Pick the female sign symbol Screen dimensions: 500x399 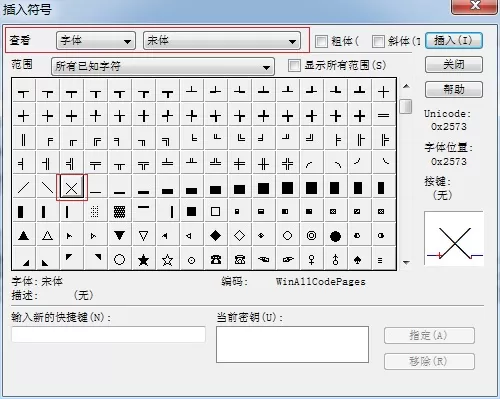pos(312,259)
